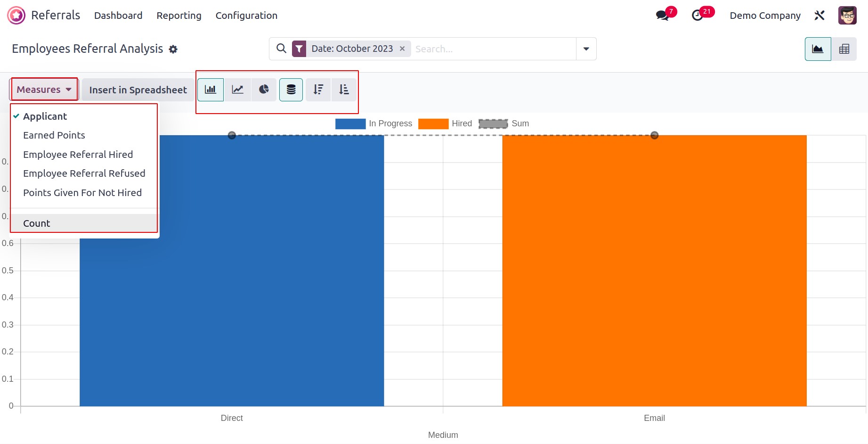Click the Sum data point above Email
Viewport: 868px width, 444px height.
[654, 135]
